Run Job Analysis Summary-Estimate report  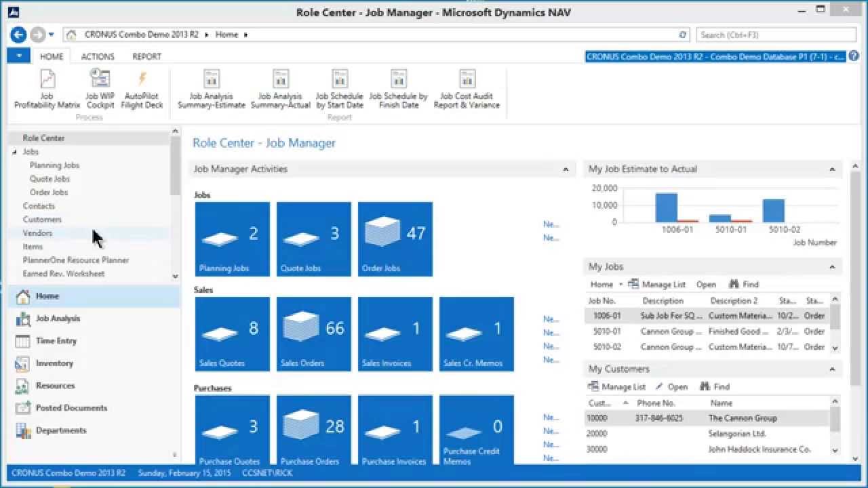tap(212, 89)
